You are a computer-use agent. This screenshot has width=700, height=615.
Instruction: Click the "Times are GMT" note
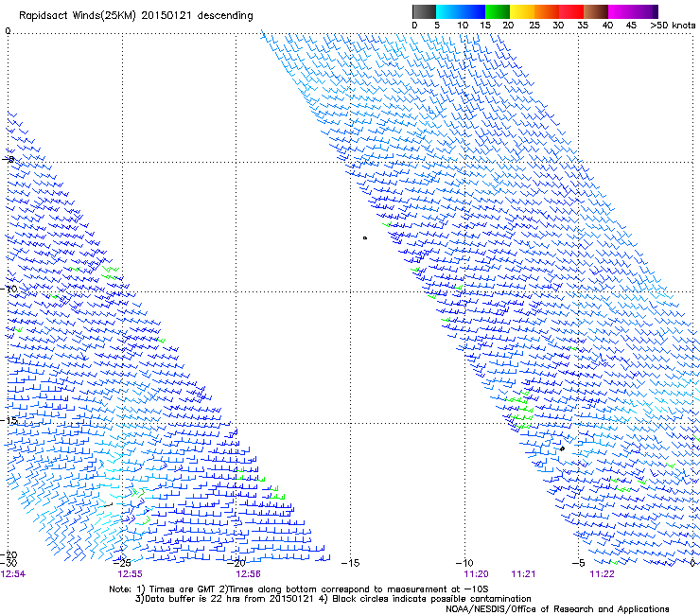coord(183,589)
